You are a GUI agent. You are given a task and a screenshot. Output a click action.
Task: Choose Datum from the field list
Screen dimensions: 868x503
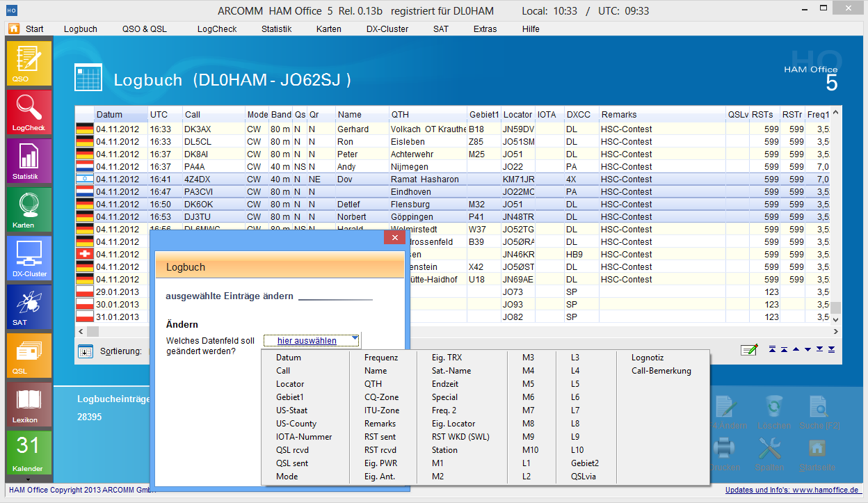tap(289, 358)
